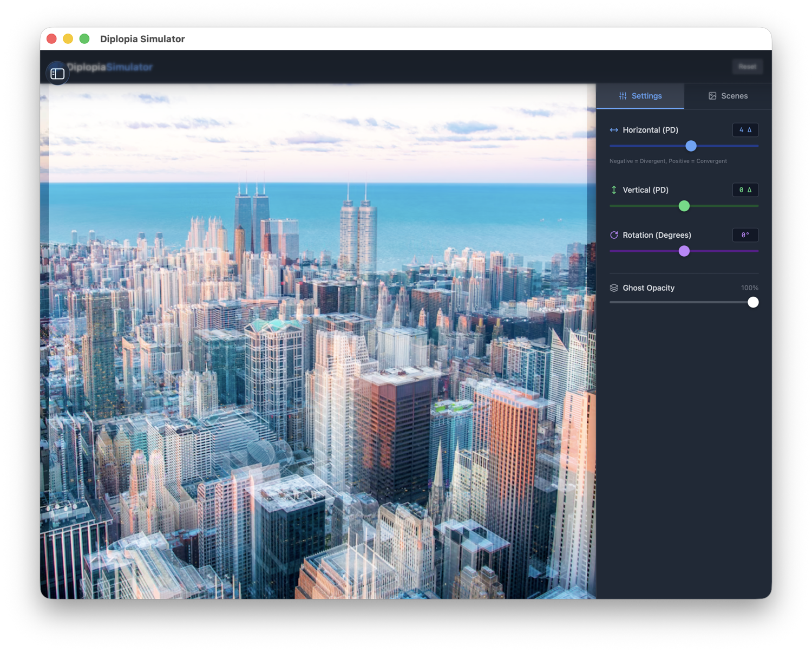The image size is (812, 652).
Task: Toggle the sidebar panel icon
Action: click(57, 74)
